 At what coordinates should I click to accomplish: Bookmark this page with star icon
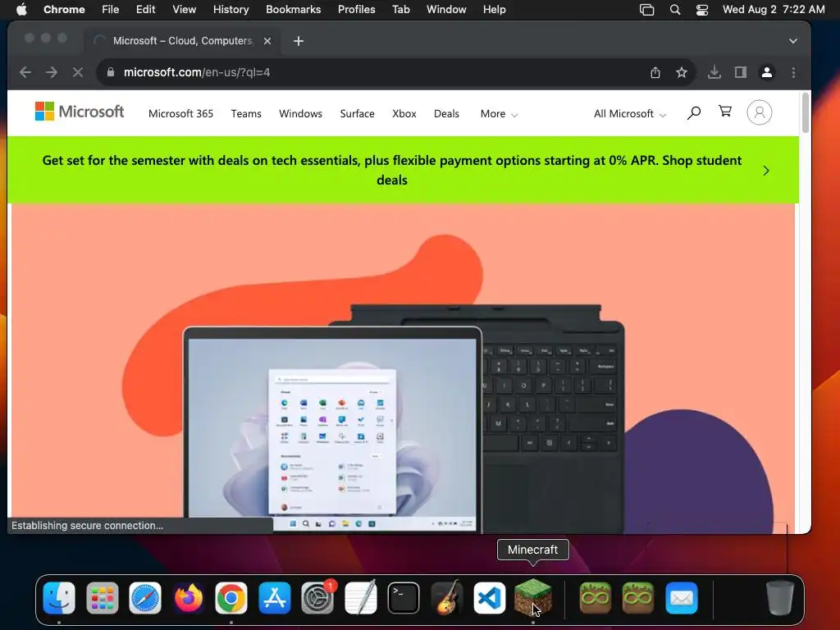pyautogui.click(x=682, y=72)
